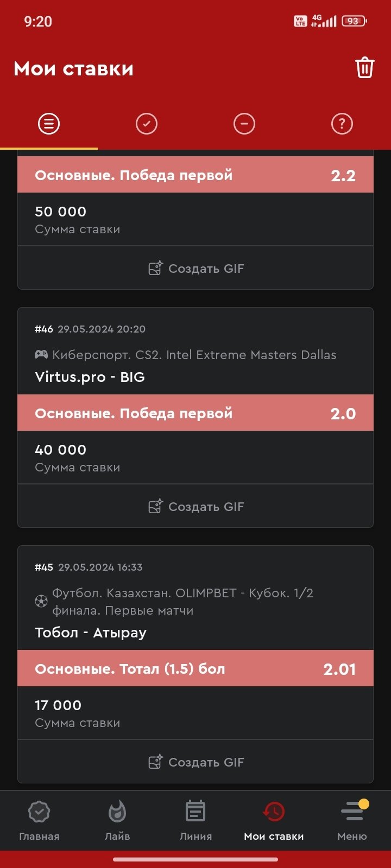The height and width of the screenshot is (868, 391).
Task: Create GIF for the 50 000 bet
Action: 196,269
